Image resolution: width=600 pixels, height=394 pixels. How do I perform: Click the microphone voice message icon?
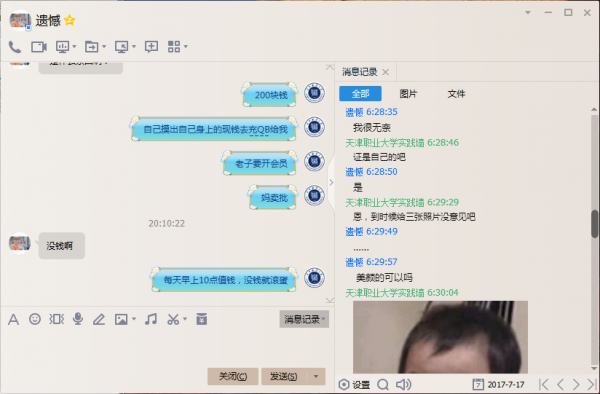click(78, 319)
